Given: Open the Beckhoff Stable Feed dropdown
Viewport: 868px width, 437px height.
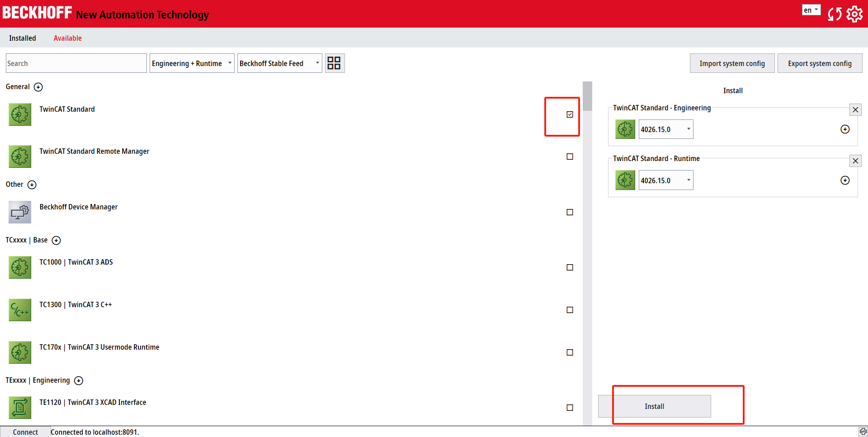Looking at the screenshot, I should point(279,63).
